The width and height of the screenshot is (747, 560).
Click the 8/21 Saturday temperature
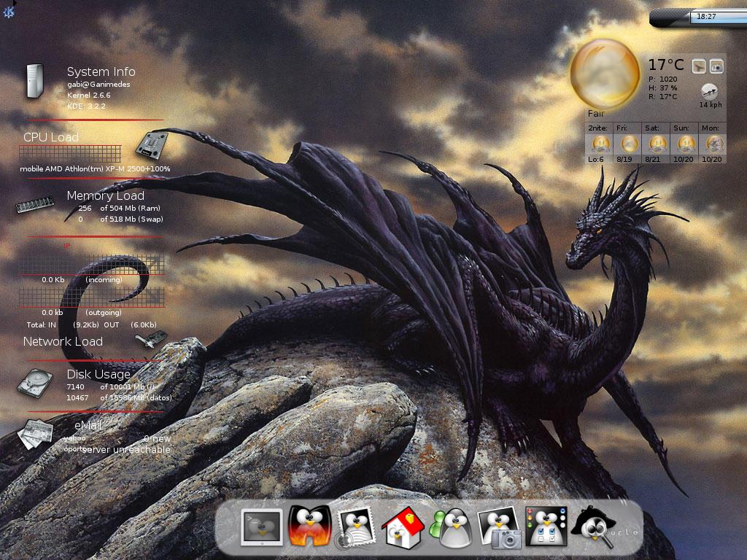pyautogui.click(x=653, y=160)
